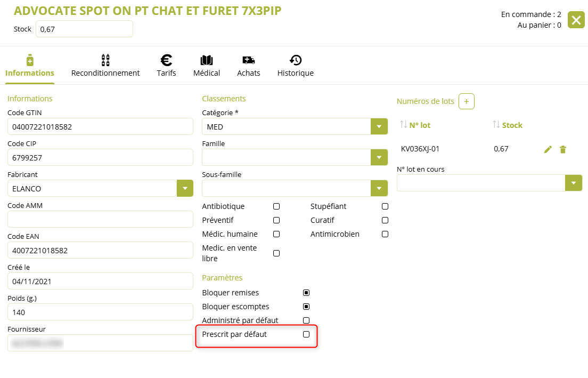Tick the Antibiotique checkbox
This screenshot has height=378, width=588.
coord(276,206)
